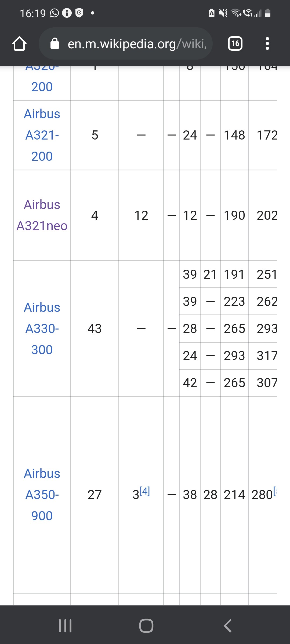Viewport: 290px width, 644px height.
Task: Tap the A350-900 in-service count 27
Action: click(x=95, y=495)
